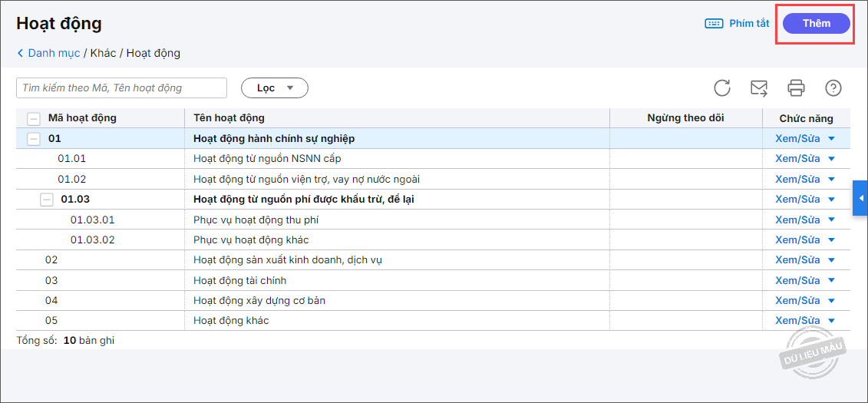Screen dimensions: 868x403
Task: Click the Thêm button
Action: point(816,23)
